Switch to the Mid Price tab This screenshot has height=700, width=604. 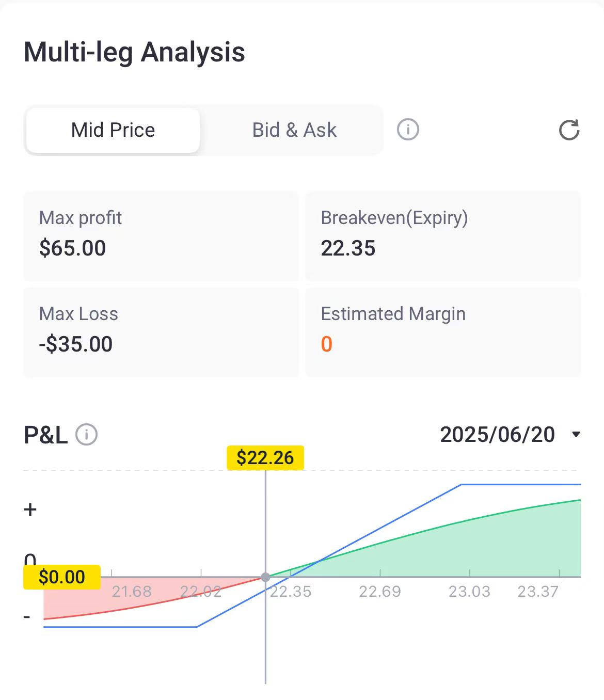coord(113,130)
